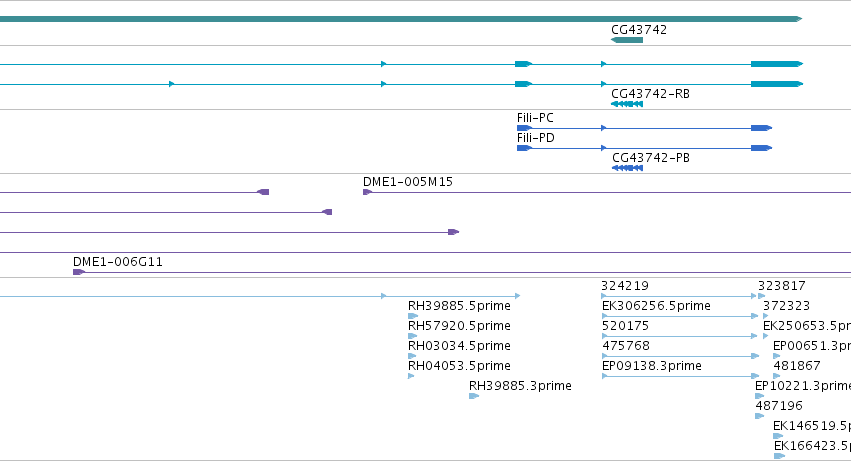Select the RH39885.3prime light blue marker
The width and height of the screenshot is (851, 461).
[x=474, y=396]
